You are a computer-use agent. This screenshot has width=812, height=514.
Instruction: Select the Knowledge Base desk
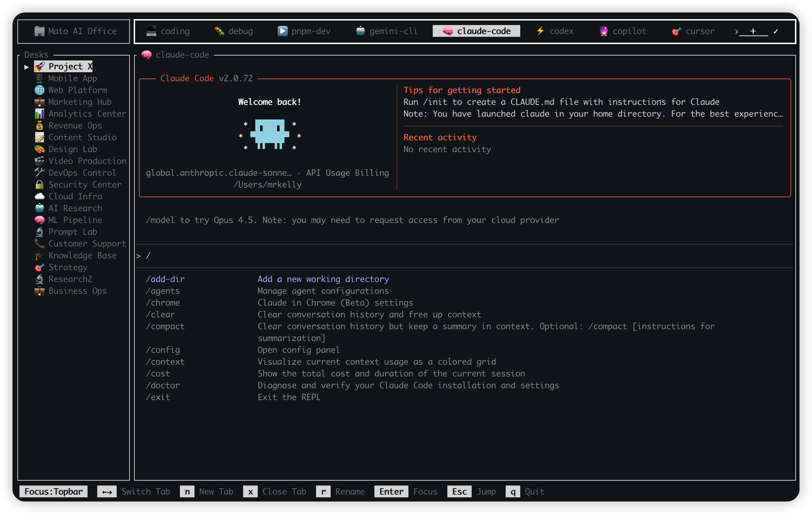pyautogui.click(x=83, y=255)
